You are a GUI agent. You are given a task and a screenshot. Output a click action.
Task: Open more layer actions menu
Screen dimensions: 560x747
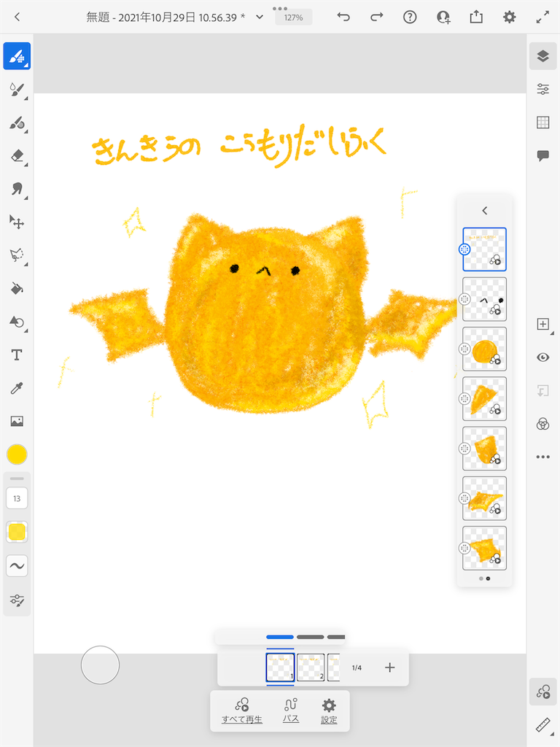[x=542, y=457]
